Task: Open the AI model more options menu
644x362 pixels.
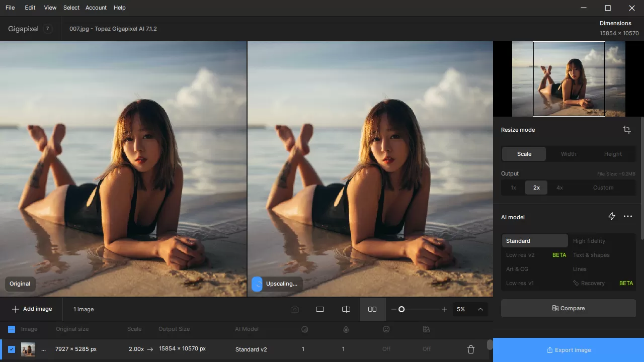Action: pos(627,216)
